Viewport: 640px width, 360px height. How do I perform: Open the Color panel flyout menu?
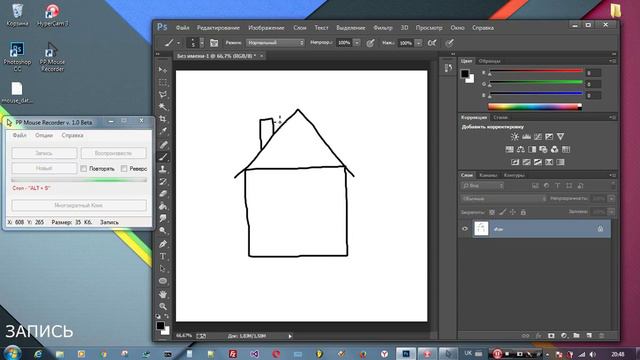pyautogui.click(x=613, y=61)
